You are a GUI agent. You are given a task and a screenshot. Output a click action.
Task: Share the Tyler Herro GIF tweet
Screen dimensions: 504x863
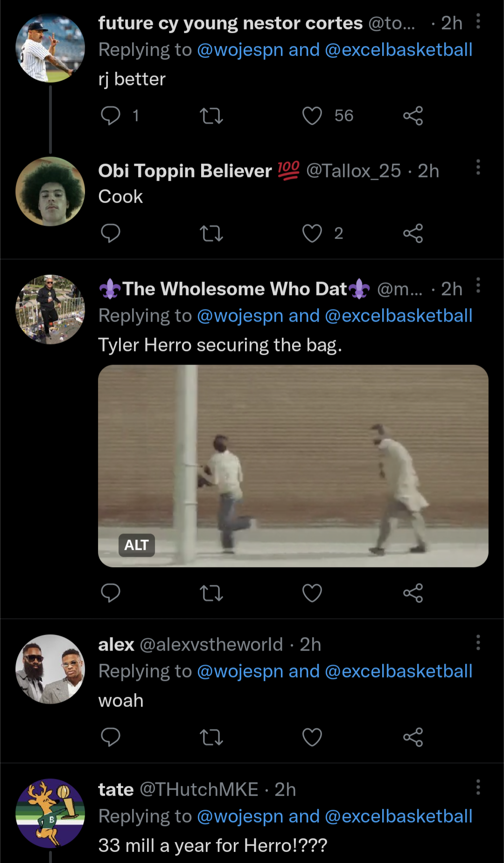click(413, 593)
